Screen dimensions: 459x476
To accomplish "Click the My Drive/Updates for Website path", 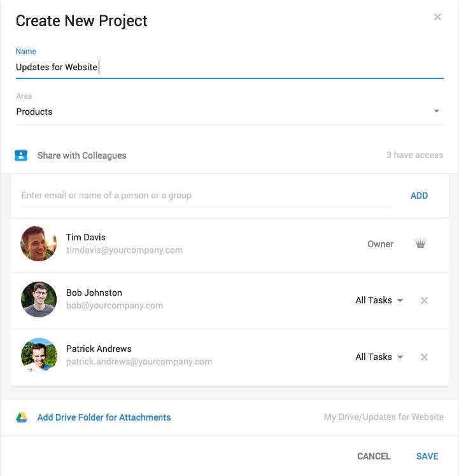I will pyautogui.click(x=384, y=417).
